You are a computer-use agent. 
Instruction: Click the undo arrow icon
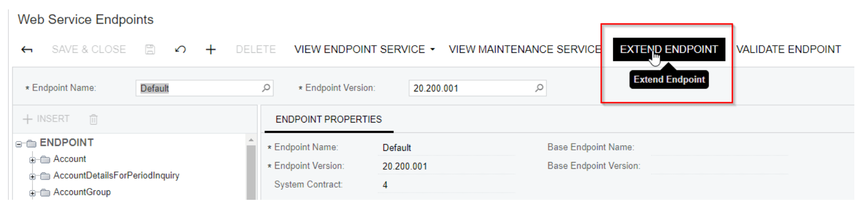pyautogui.click(x=180, y=49)
